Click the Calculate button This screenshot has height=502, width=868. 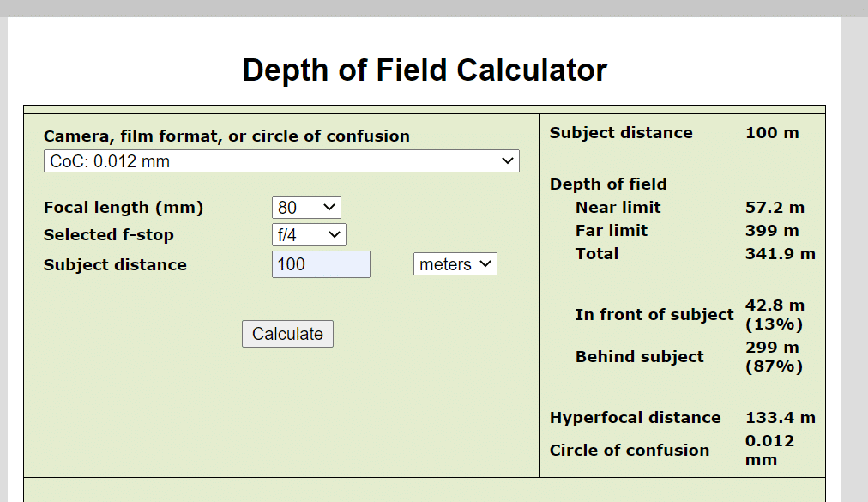[287, 334]
